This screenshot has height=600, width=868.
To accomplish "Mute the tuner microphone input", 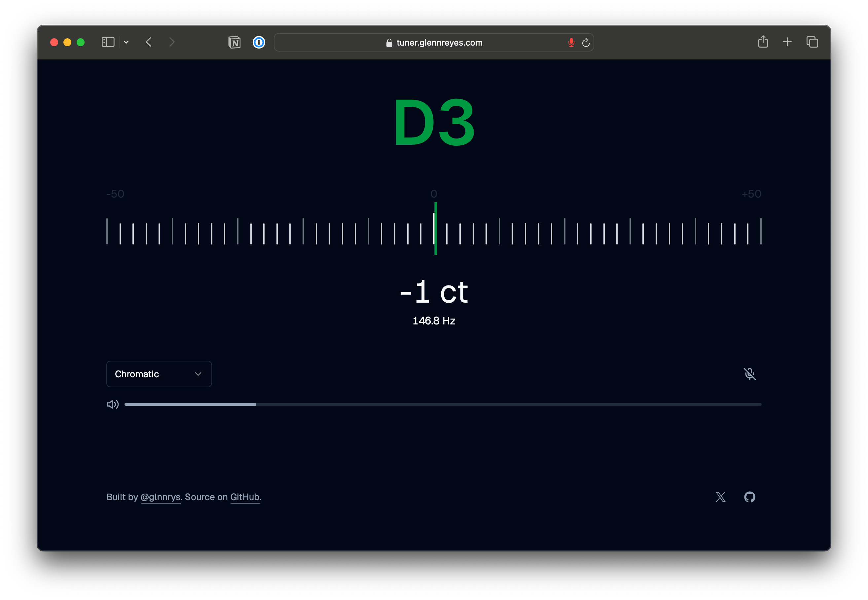I will click(x=749, y=374).
